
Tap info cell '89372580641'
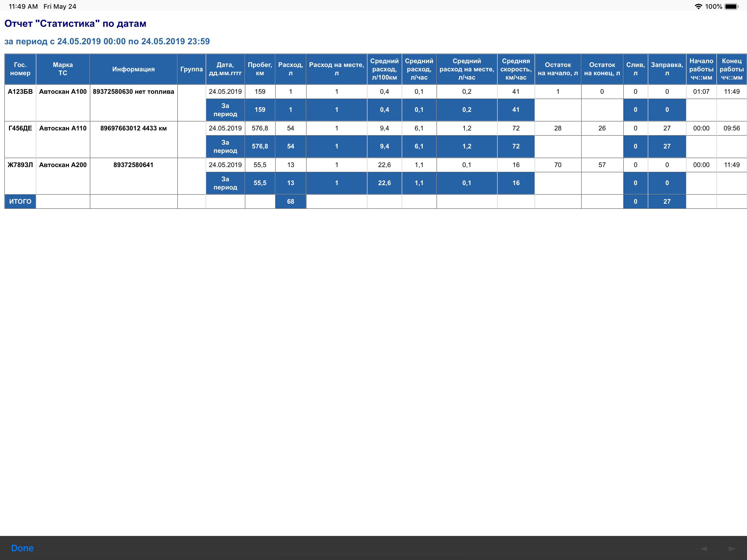tap(133, 165)
